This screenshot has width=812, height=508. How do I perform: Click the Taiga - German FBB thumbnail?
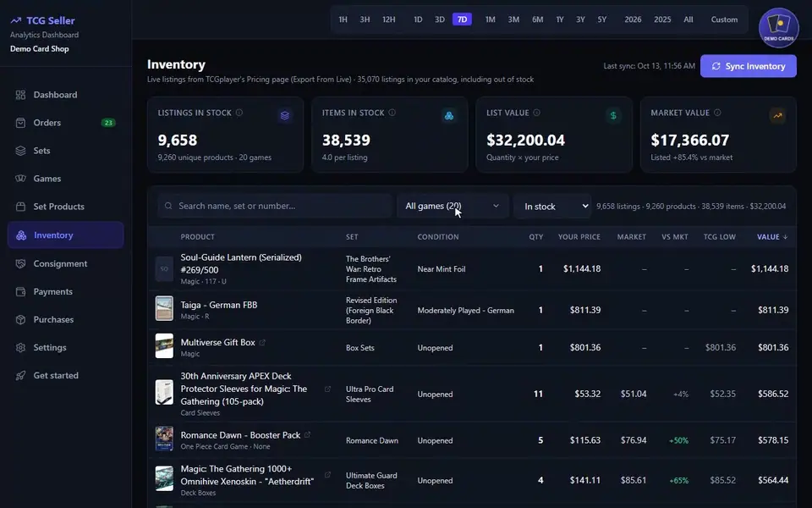[164, 308]
